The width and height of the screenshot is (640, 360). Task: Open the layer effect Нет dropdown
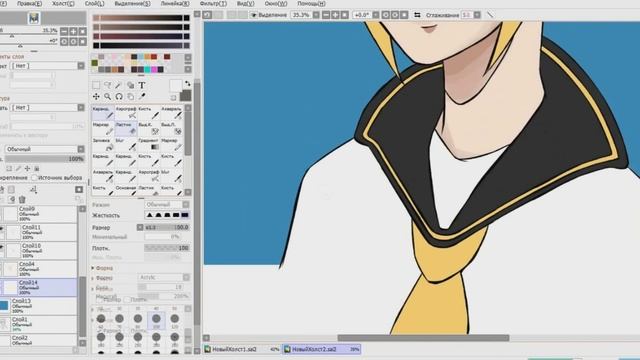point(48,65)
